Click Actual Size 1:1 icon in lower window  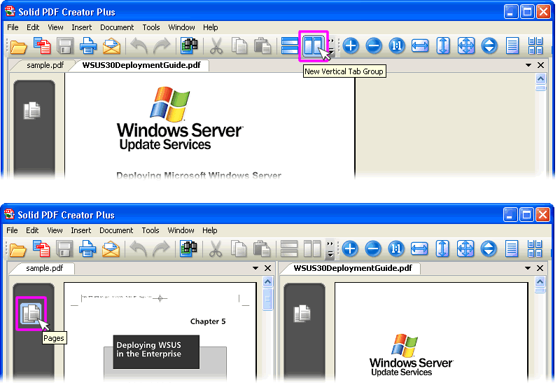396,248
